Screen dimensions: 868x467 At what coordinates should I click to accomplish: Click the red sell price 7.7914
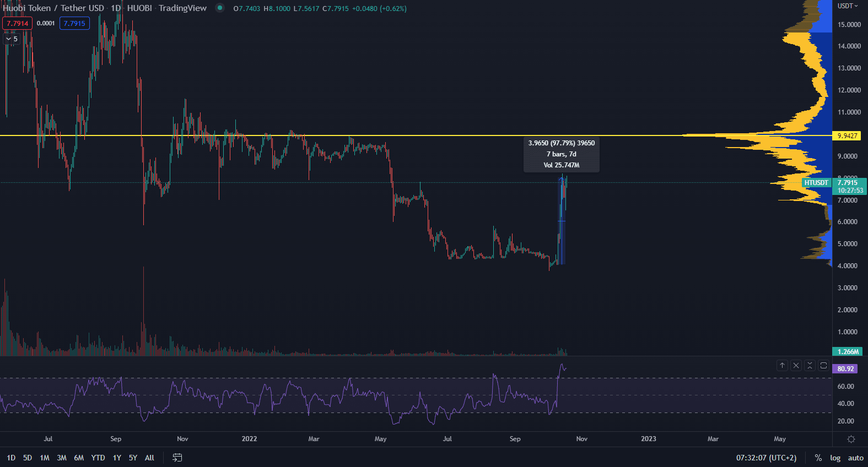[x=17, y=23]
